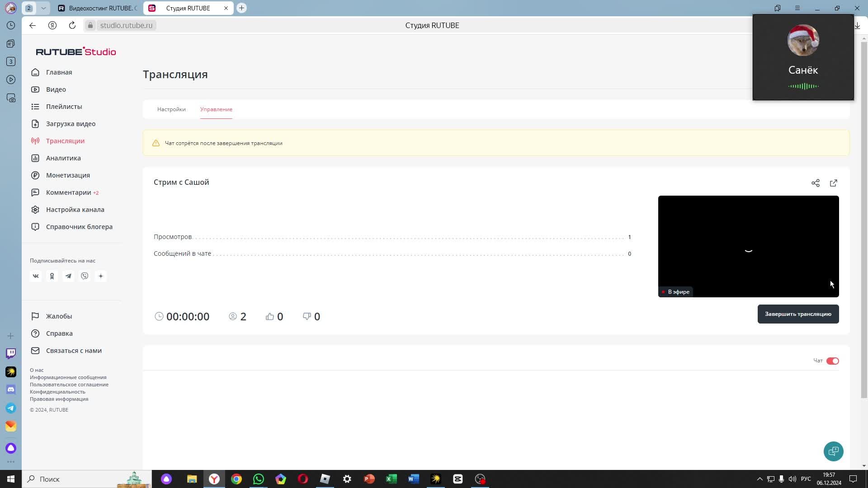Open Главная in the sidebar
Image resolution: width=868 pixels, height=488 pixels.
tap(59, 72)
